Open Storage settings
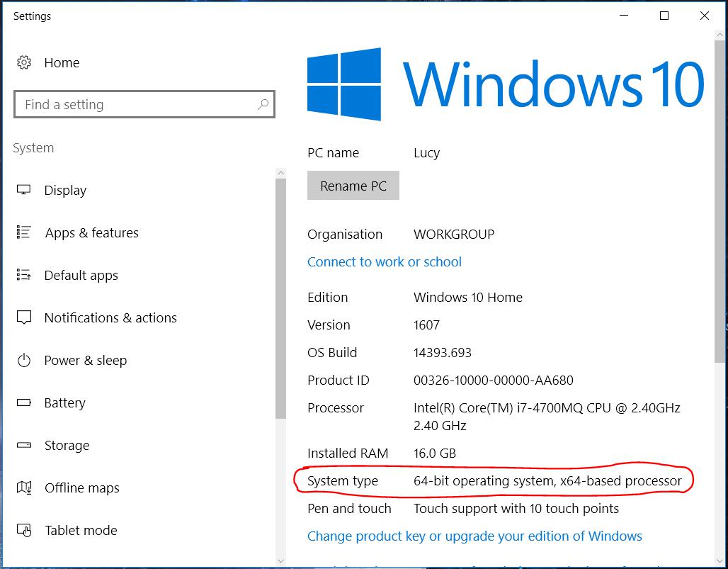Viewport: 728px width, 569px height. (x=67, y=446)
